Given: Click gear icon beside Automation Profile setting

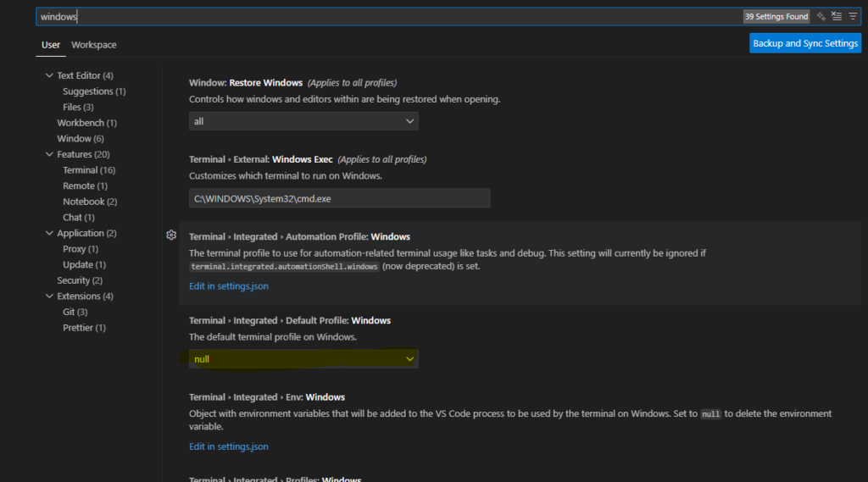Looking at the screenshot, I should 171,235.
